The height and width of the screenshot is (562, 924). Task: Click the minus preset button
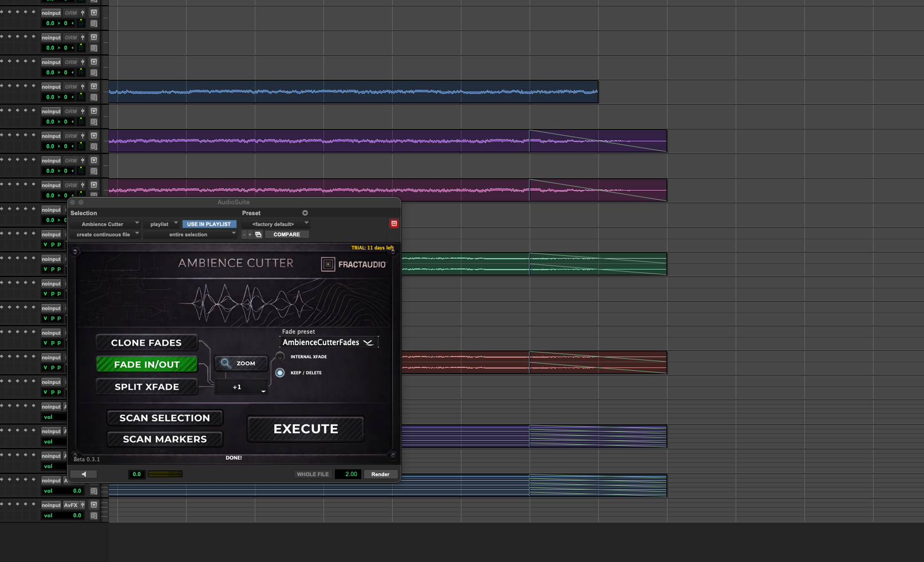point(244,235)
